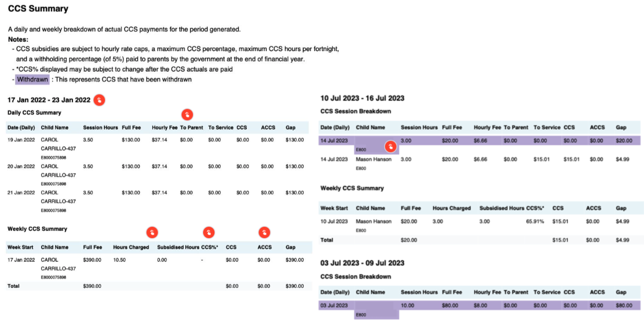Click the 03 Jul 2023 - 09 Jul 2023 heading
This screenshot has height=325, width=644.
pos(362,263)
